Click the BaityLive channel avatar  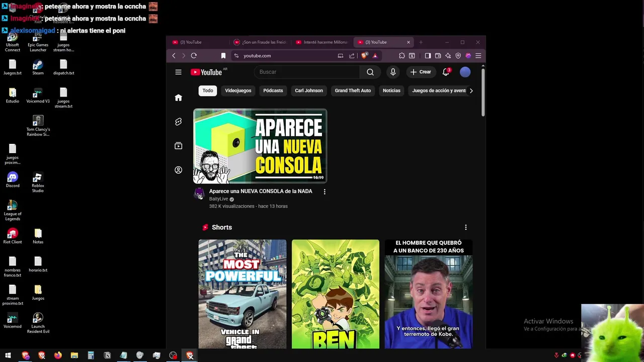(200, 194)
